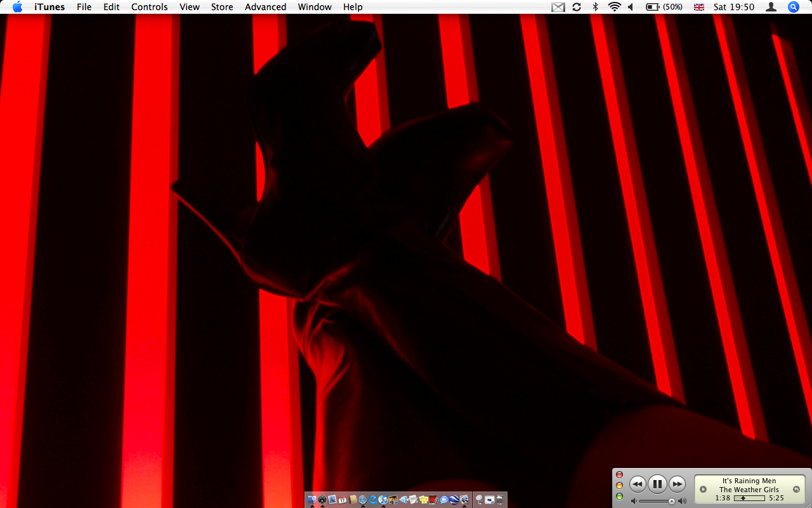Open Google Earth globe in Dock
The height and width of the screenshot is (508, 812).
[x=454, y=500]
